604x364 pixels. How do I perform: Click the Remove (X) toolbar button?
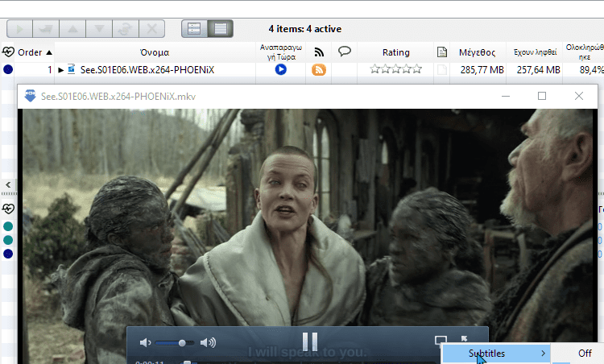(151, 29)
